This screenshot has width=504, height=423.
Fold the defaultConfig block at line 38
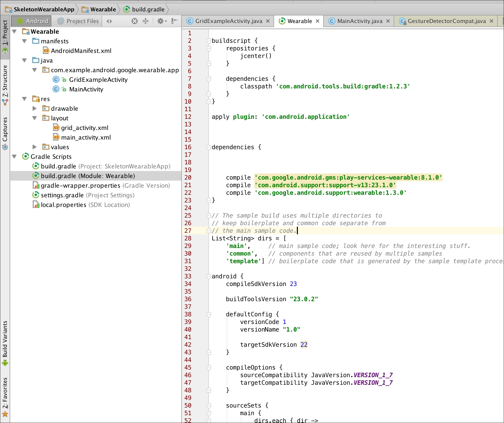(x=209, y=314)
